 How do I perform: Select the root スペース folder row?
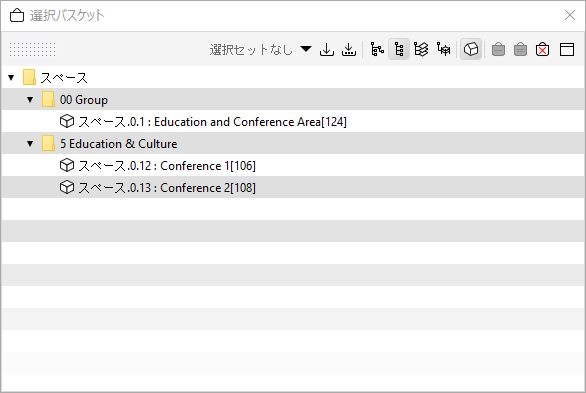[293, 78]
